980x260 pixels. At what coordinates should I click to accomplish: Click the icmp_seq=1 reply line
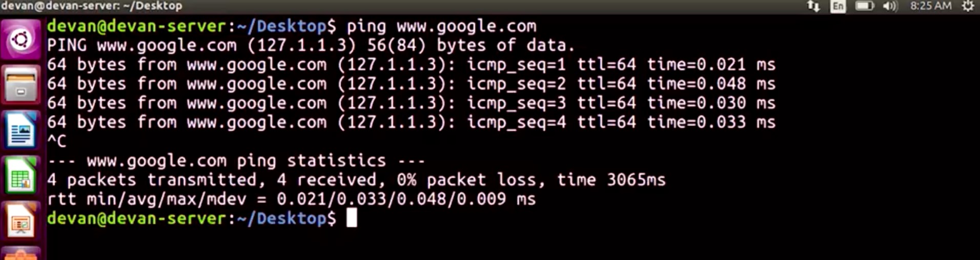(410, 65)
